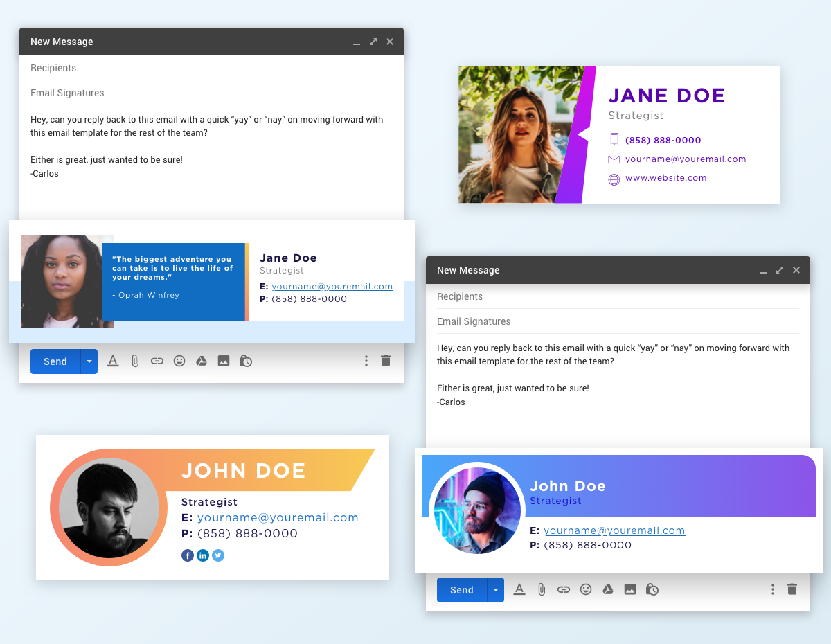Click Recipients field in upper-left message window

click(x=211, y=68)
